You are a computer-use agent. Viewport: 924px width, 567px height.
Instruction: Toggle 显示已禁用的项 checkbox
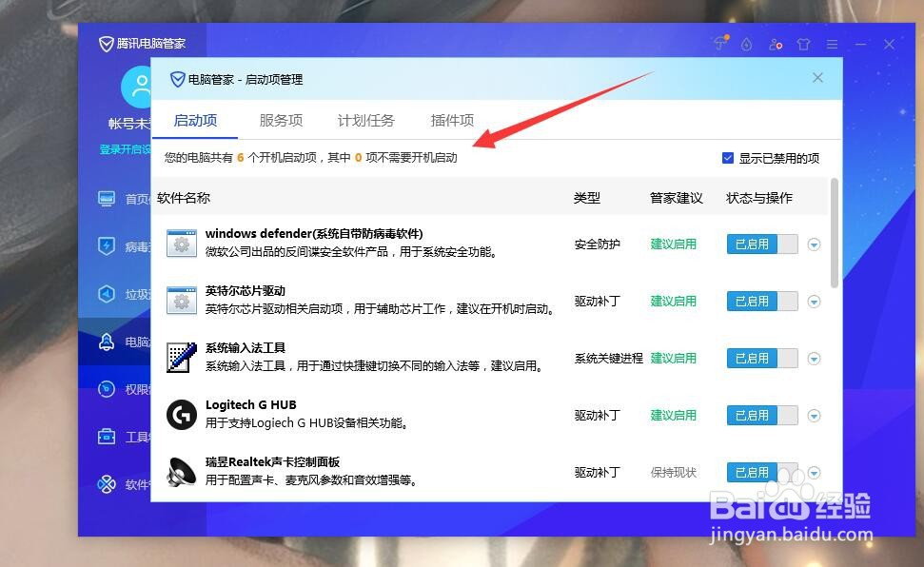(x=728, y=158)
